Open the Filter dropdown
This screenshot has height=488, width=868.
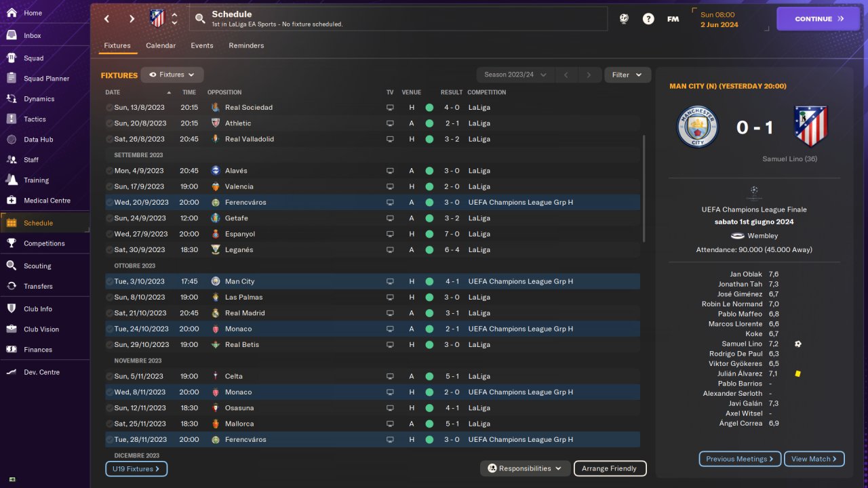pyautogui.click(x=627, y=75)
